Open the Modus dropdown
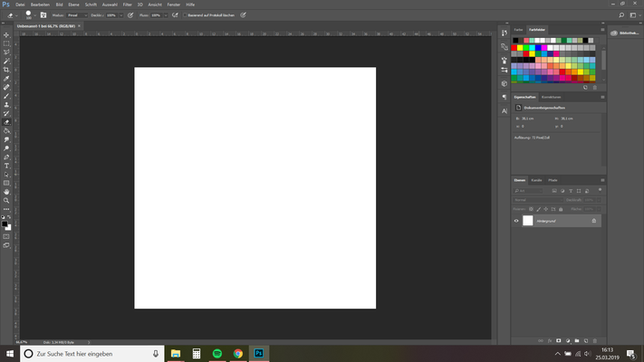The height and width of the screenshot is (362, 644). pyautogui.click(x=77, y=15)
